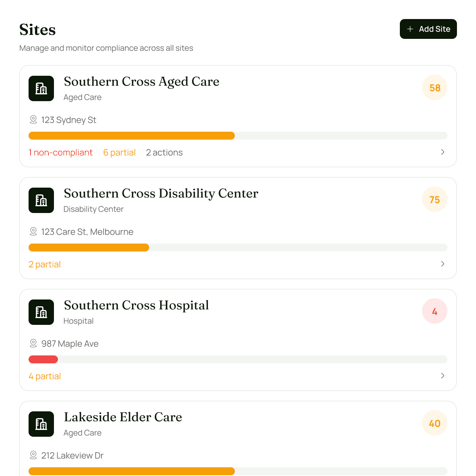This screenshot has width=476, height=476.
Task: Click the location pin beside 212 Lakeview Dr
Action: point(33,455)
